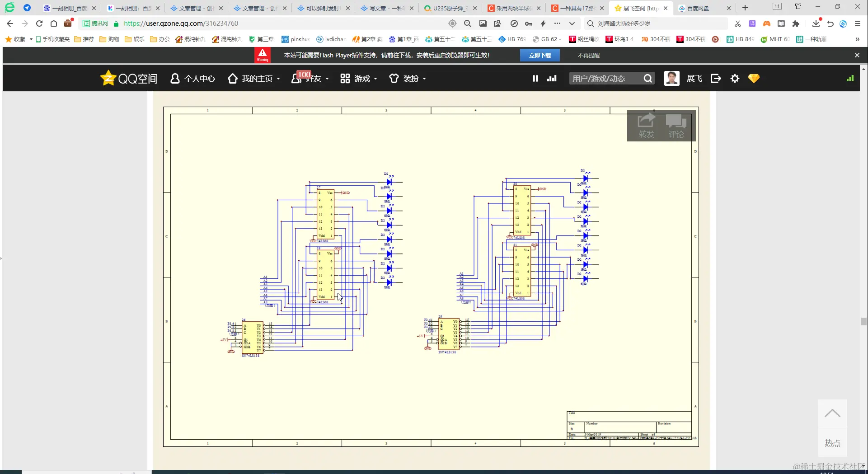The width and height of the screenshot is (868, 474).
Task: Click the picture icon in address bar
Action: [x=483, y=23]
